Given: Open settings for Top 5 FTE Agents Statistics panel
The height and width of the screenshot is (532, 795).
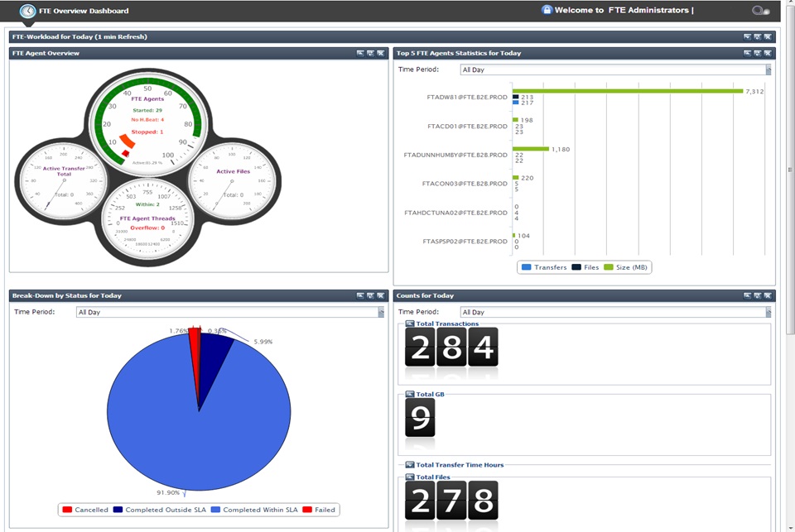Looking at the screenshot, I should tap(756, 53).
